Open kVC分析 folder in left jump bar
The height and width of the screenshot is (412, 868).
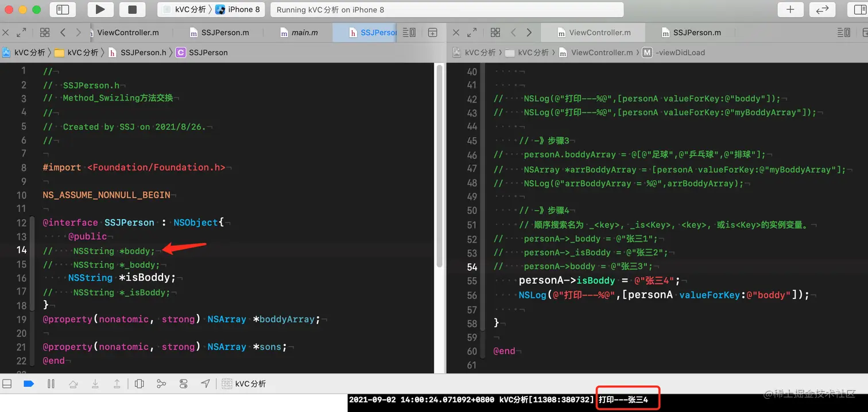click(77, 52)
